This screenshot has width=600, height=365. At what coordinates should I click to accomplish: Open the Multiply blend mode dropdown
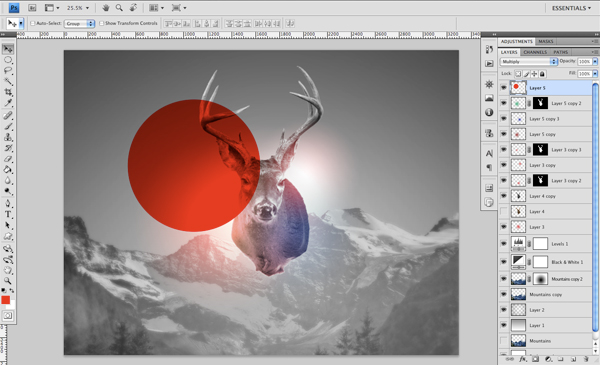point(528,61)
